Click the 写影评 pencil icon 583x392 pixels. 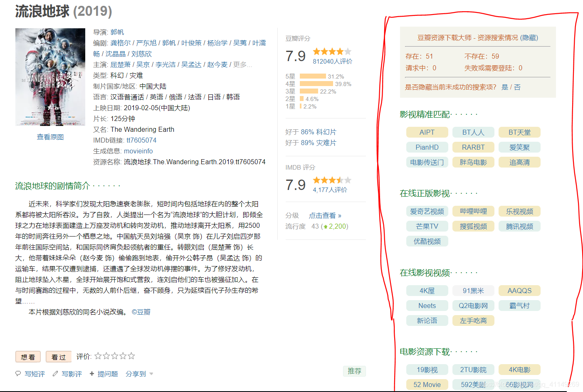[x=55, y=374]
